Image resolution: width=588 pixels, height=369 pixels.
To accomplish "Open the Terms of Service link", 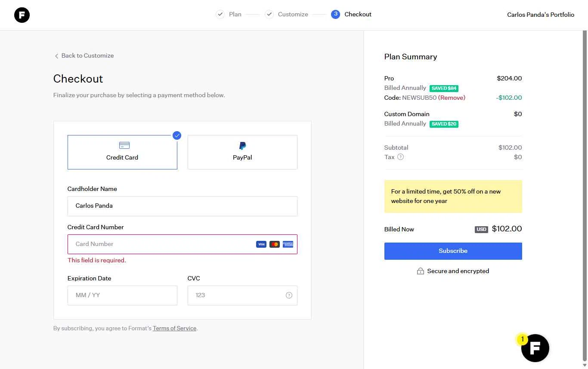I will coord(175,328).
